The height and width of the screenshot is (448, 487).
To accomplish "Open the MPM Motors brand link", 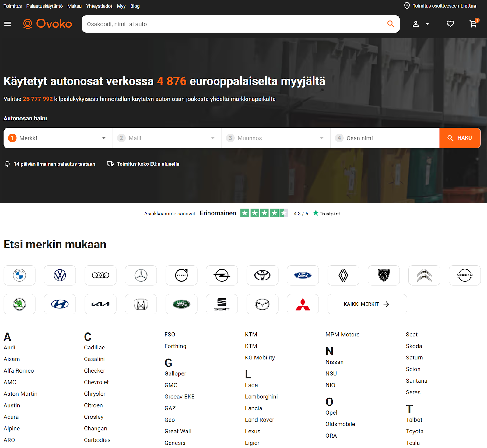I will 342,335.
